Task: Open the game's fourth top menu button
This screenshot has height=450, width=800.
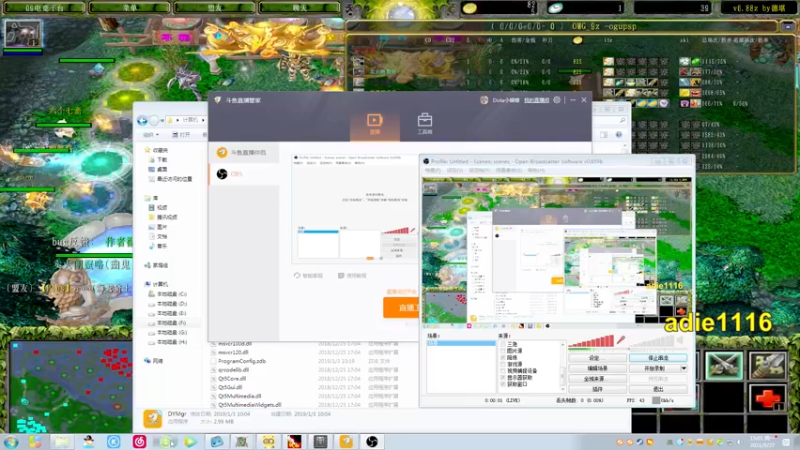Action: [x=299, y=8]
